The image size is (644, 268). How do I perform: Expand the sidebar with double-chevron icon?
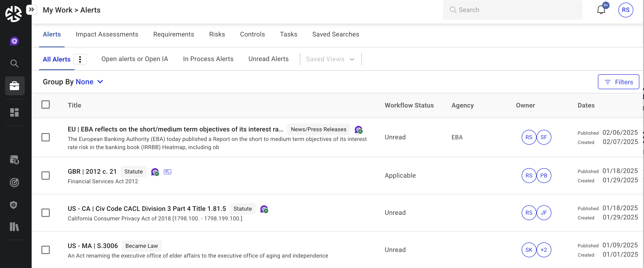pyautogui.click(x=31, y=10)
